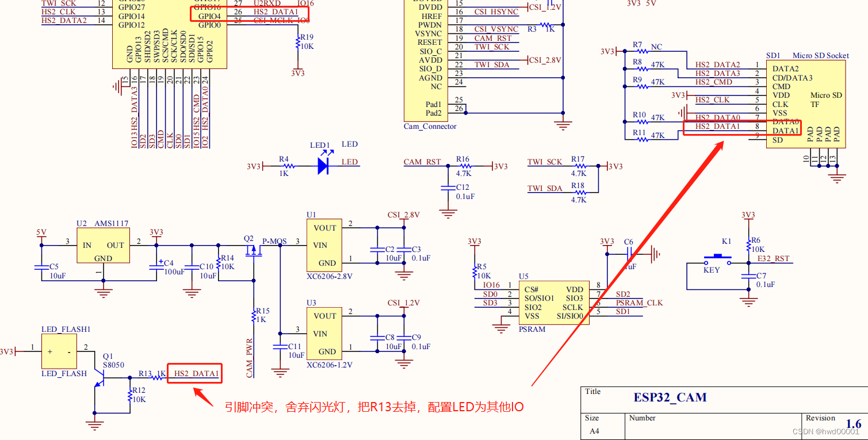Screen dimensions: 868x440
Task: Click the LED1 diode symbol
Action: [x=324, y=166]
